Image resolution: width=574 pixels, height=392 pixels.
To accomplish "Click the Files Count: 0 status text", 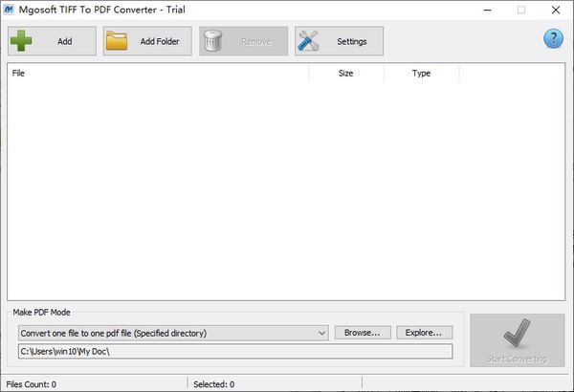I will 32,384.
